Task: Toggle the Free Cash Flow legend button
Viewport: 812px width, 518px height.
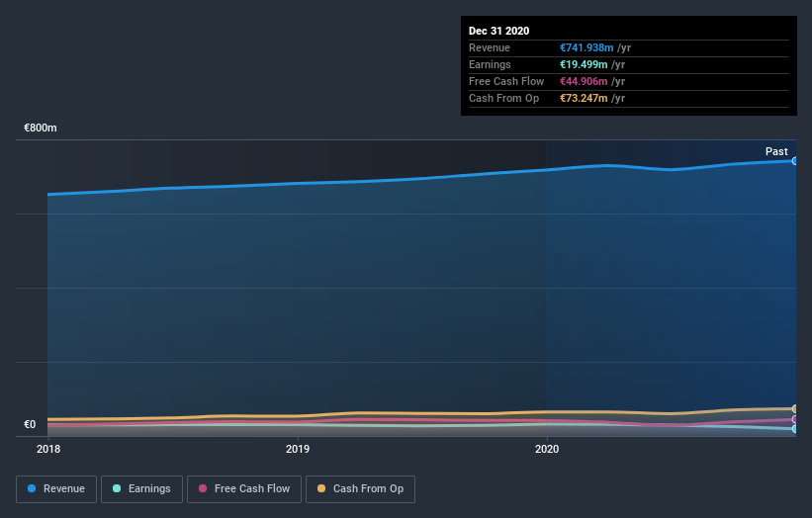Action: (x=244, y=489)
